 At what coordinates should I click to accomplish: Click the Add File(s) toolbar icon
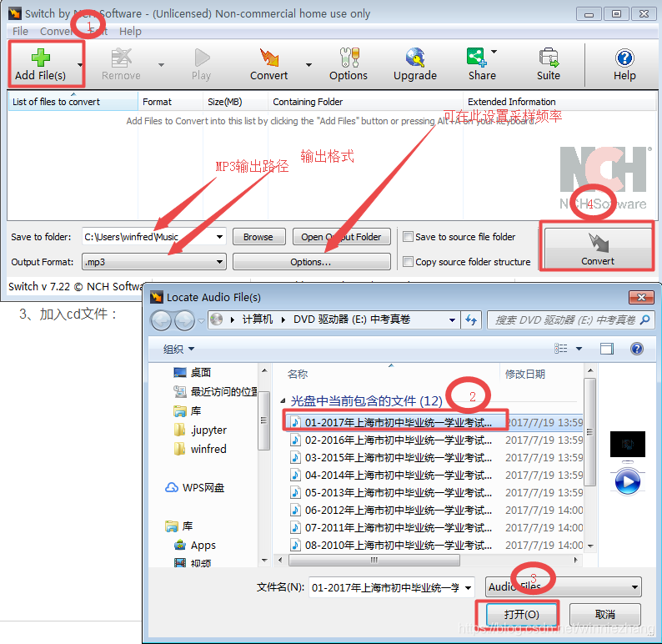coord(41,58)
